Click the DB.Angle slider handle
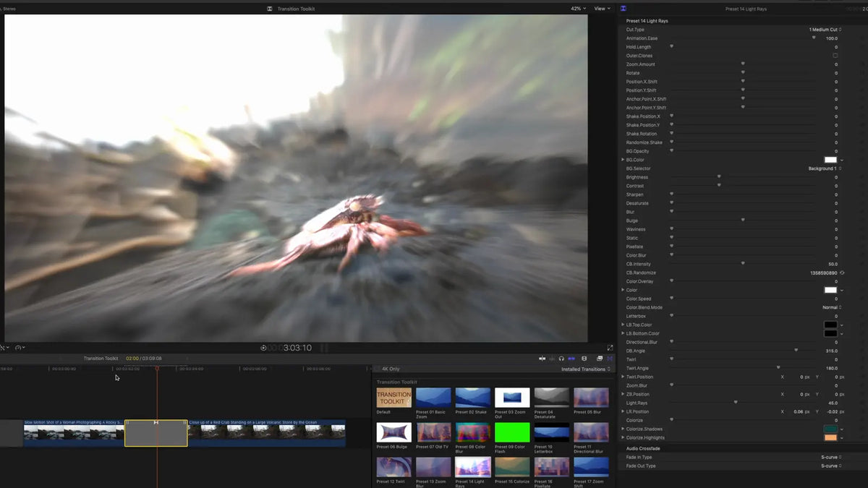This screenshot has width=868, height=488. click(796, 350)
